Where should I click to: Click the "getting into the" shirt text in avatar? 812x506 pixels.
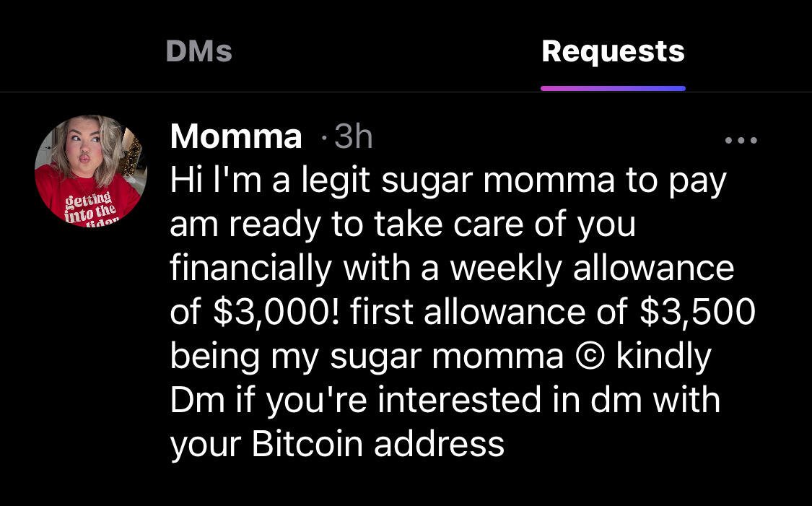point(90,205)
